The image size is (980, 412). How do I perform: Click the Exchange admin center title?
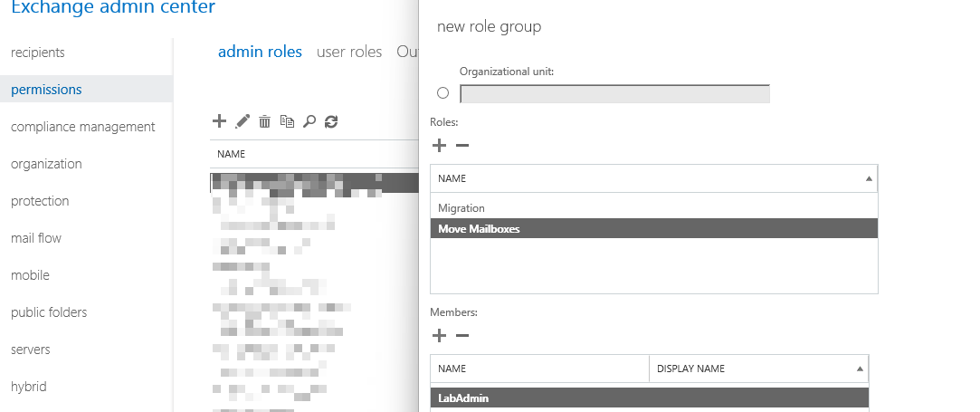[113, 7]
